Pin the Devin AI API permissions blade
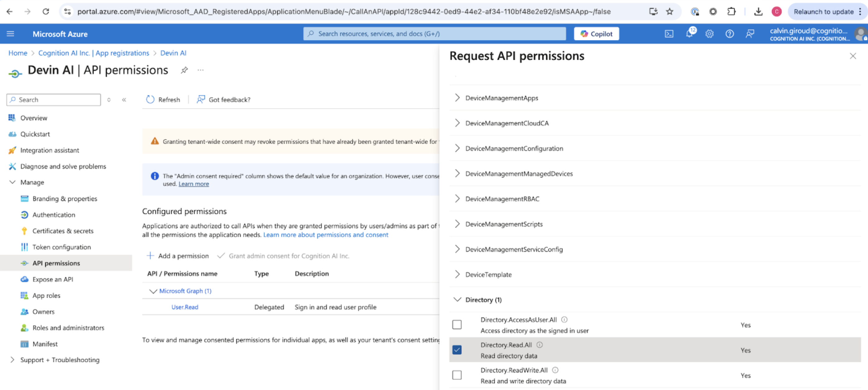This screenshot has height=390, width=868. [184, 70]
